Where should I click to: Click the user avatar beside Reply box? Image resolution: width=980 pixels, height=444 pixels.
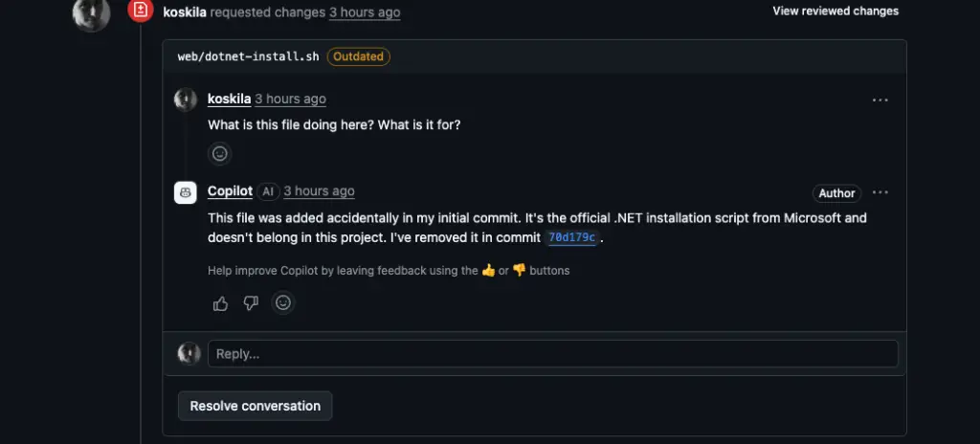[189, 353]
